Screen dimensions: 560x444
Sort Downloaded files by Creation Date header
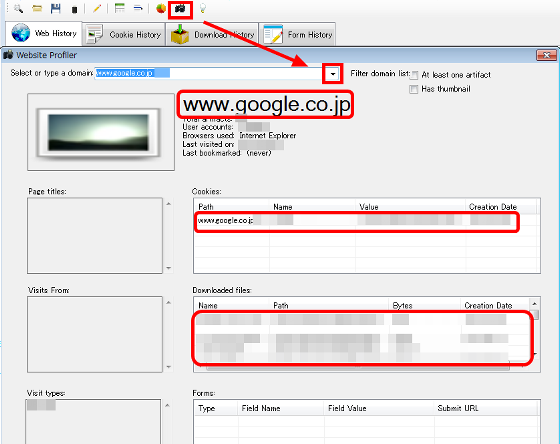tap(495, 305)
